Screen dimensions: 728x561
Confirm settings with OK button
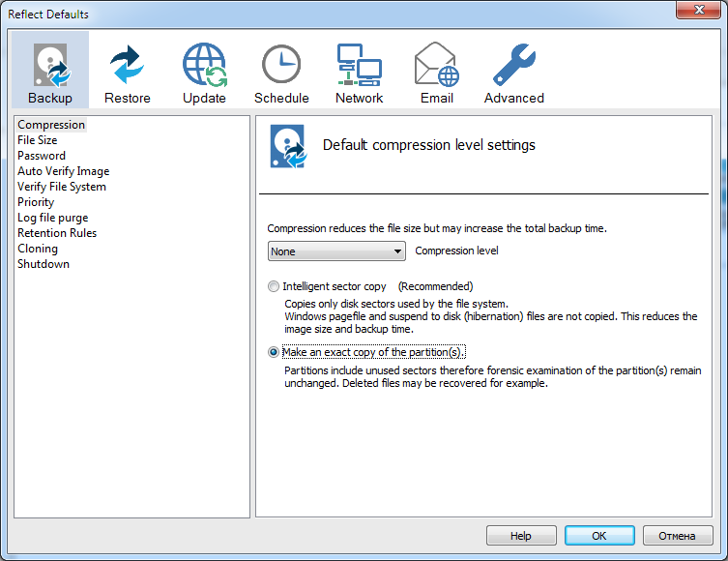[599, 536]
